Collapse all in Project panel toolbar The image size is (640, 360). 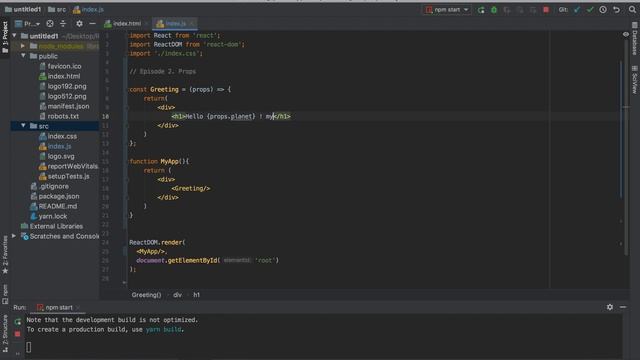pos(63,24)
